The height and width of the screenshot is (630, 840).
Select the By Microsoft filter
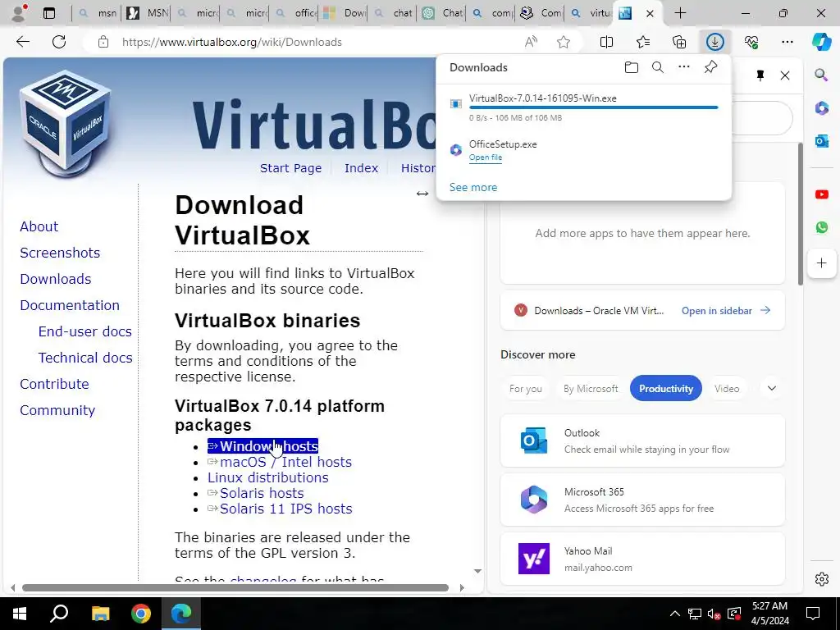click(x=591, y=388)
